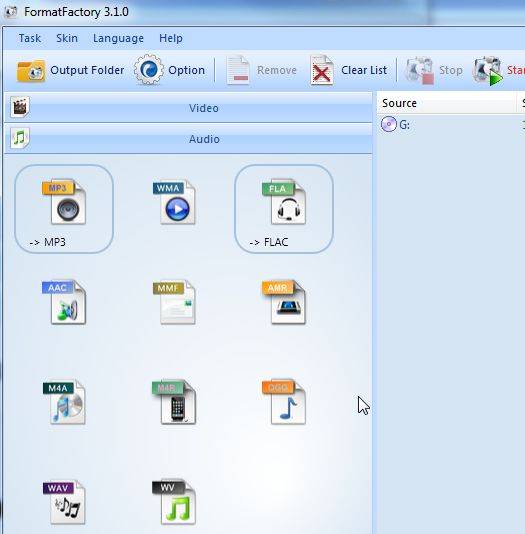Choose the WV WavPack format icon

[x=174, y=502]
